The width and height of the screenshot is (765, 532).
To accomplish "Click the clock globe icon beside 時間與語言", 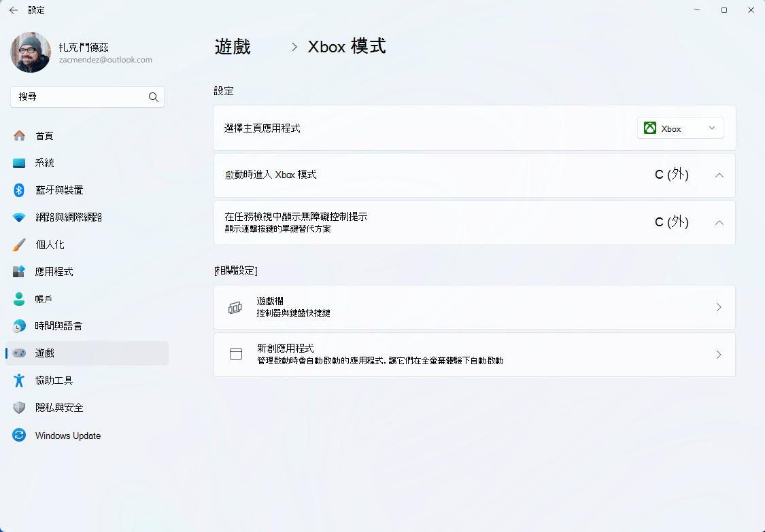I will (19, 325).
